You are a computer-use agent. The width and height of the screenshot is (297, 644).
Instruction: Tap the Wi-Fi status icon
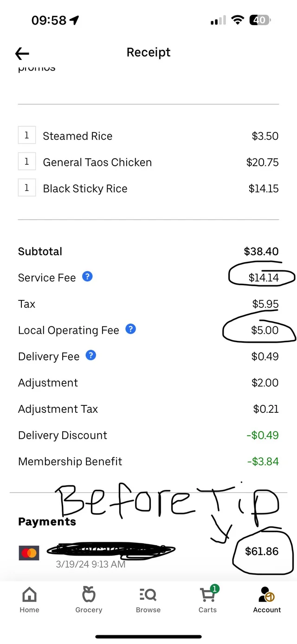click(x=238, y=20)
